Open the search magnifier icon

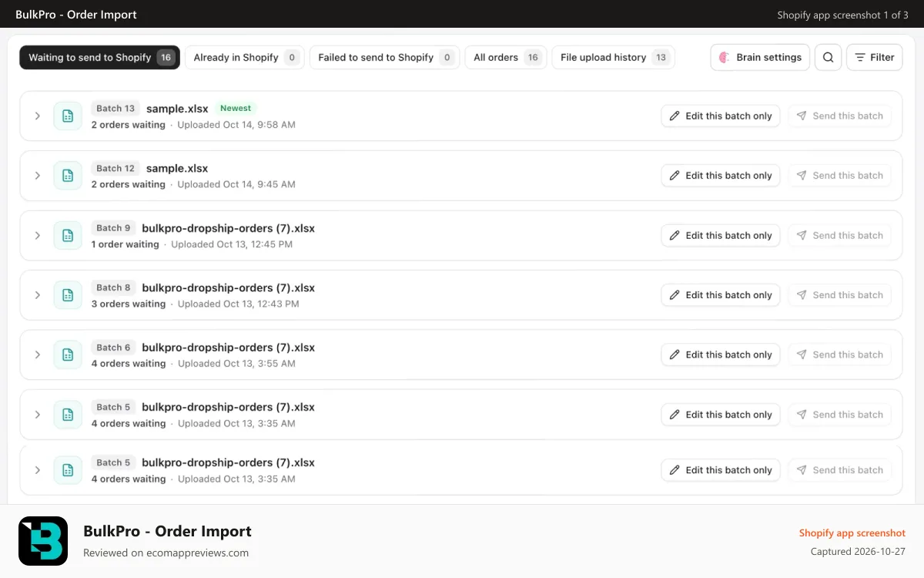(828, 57)
